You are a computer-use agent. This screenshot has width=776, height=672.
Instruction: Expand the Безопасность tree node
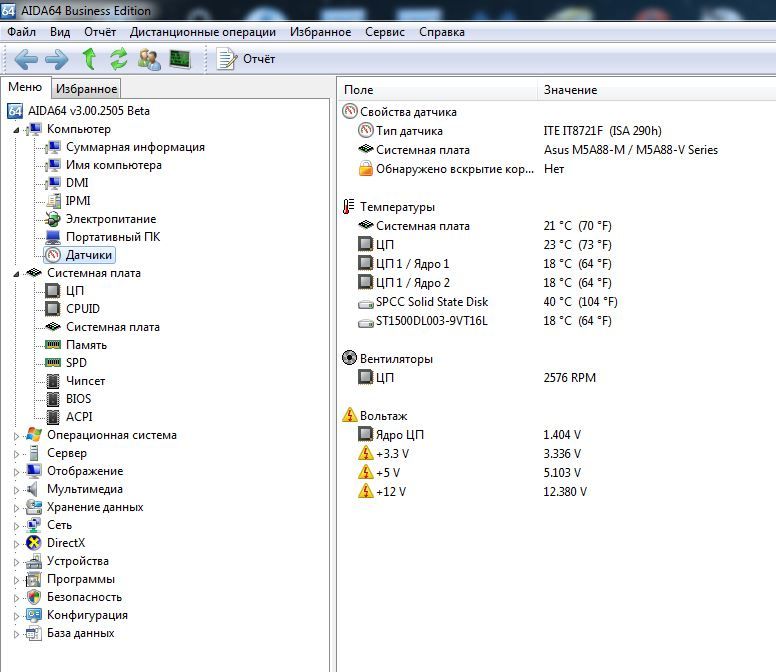click(x=16, y=598)
